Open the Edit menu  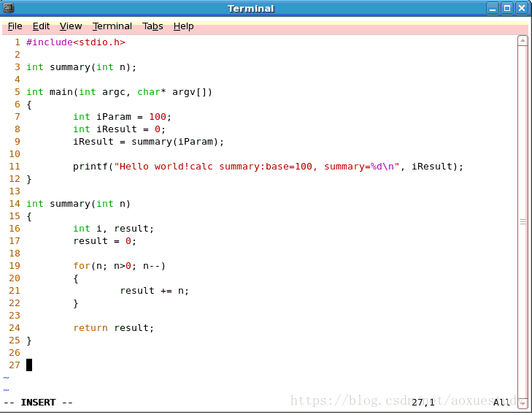(41, 26)
